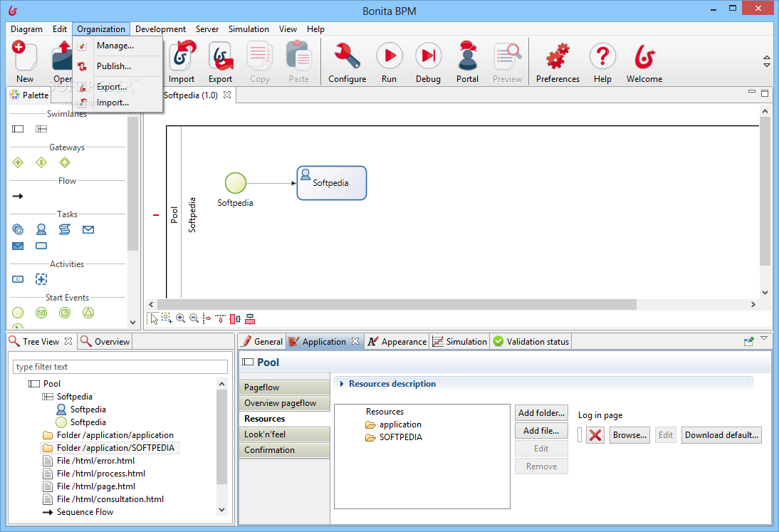Collapse the pool with red minus
The height and width of the screenshot is (532, 779).
[156, 215]
